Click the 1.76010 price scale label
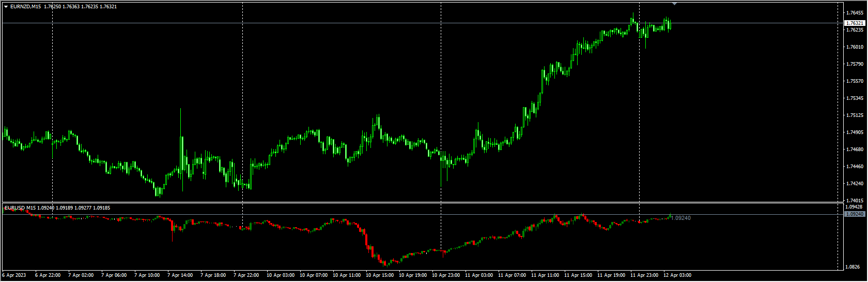 855,47
